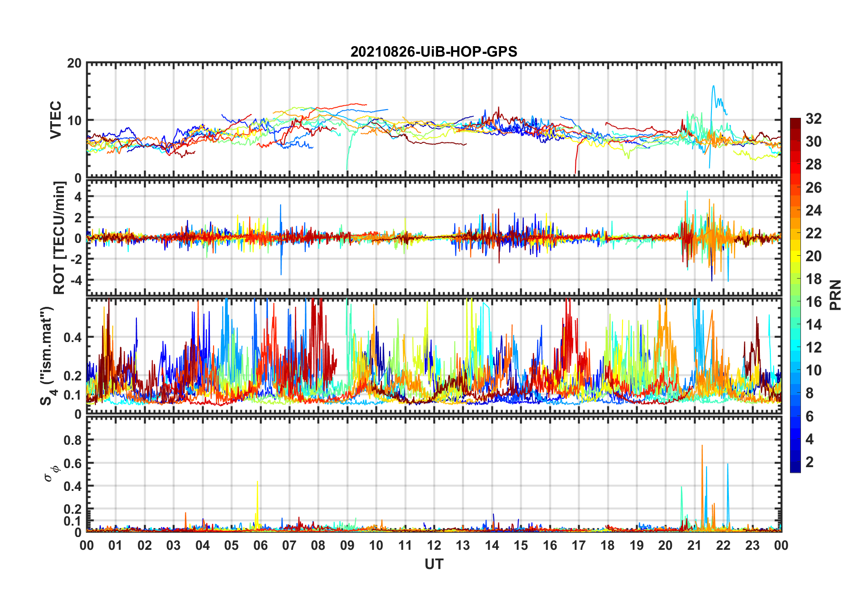This screenshot has width=868, height=590.
Task: Select the "11" hour tick on UT axis
Action: [x=405, y=545]
